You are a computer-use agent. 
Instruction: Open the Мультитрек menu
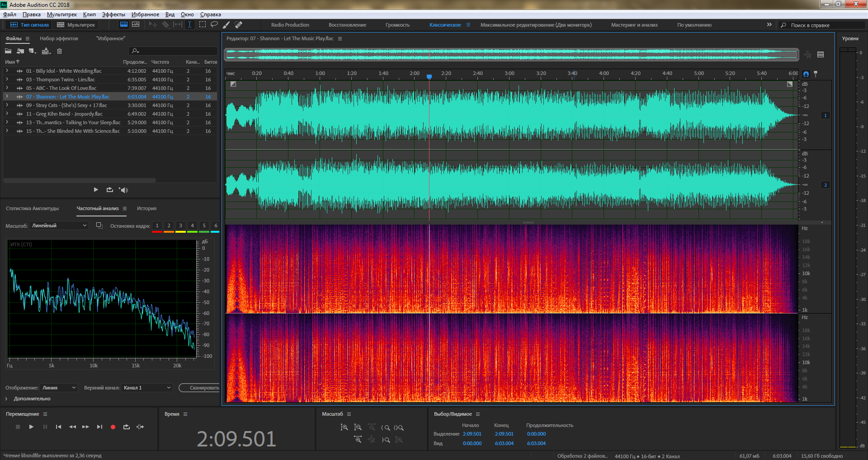click(x=62, y=14)
